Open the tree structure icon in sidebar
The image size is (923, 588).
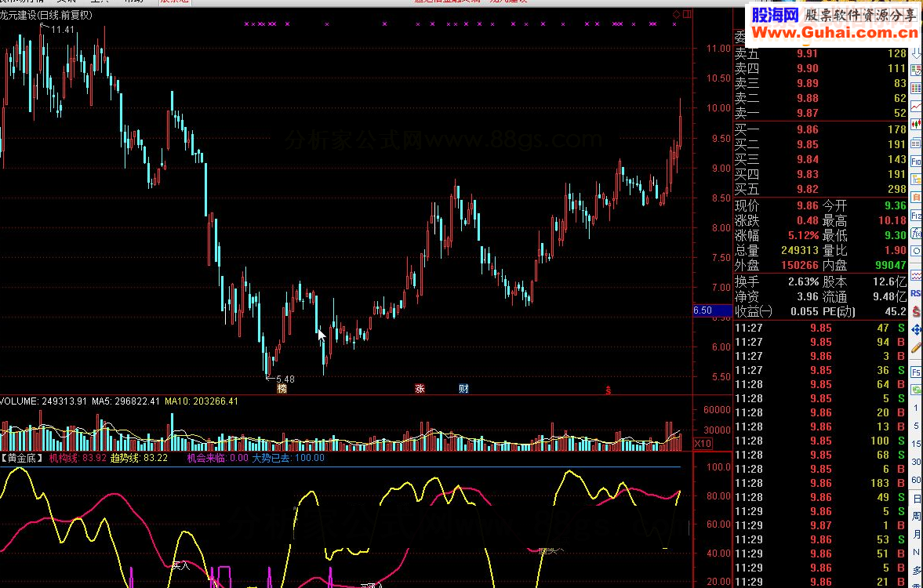tap(916, 179)
